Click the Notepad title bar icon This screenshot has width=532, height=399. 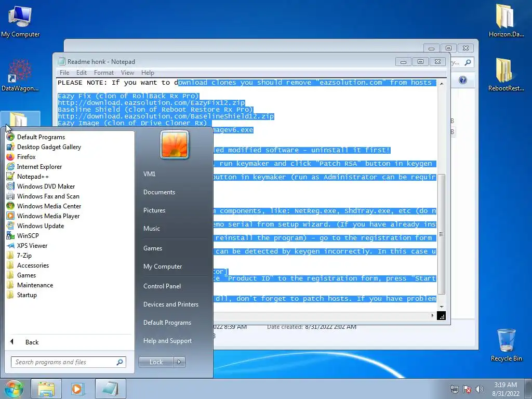(61, 61)
